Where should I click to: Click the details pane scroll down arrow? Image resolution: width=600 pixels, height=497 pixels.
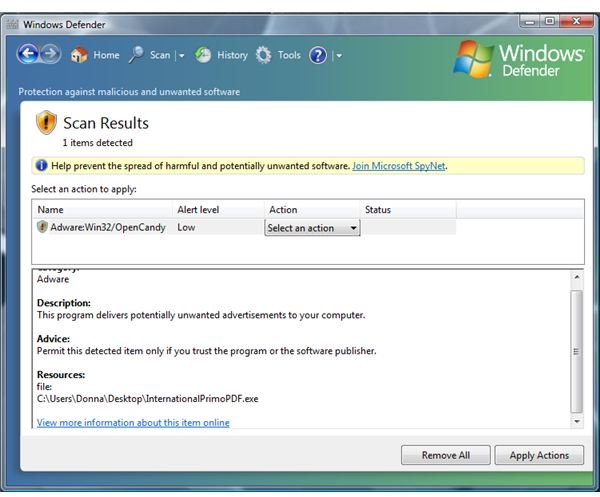(x=577, y=422)
